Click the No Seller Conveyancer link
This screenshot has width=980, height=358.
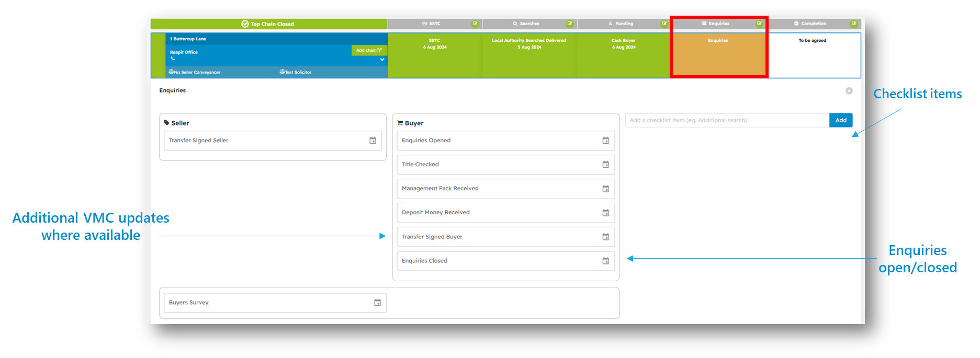[x=197, y=72]
